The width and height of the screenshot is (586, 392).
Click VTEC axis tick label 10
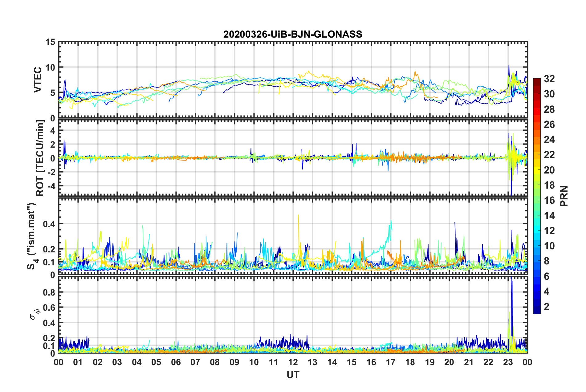(51, 67)
